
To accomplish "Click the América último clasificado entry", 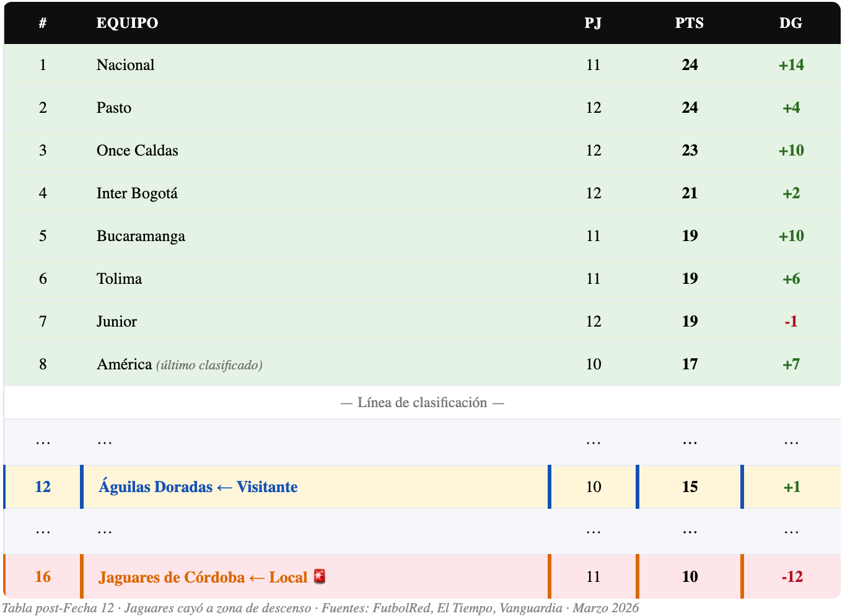I will 180,364.
